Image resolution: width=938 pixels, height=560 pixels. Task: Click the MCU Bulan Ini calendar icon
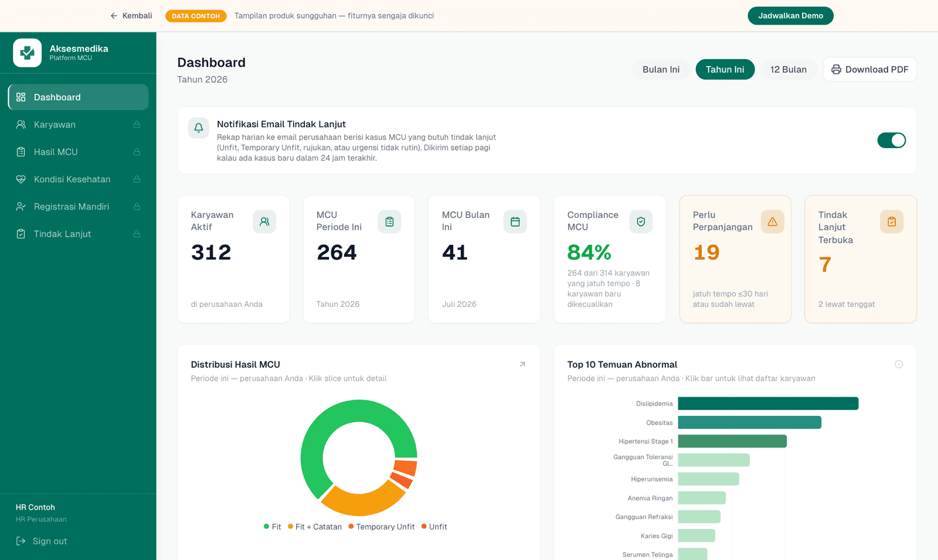515,221
